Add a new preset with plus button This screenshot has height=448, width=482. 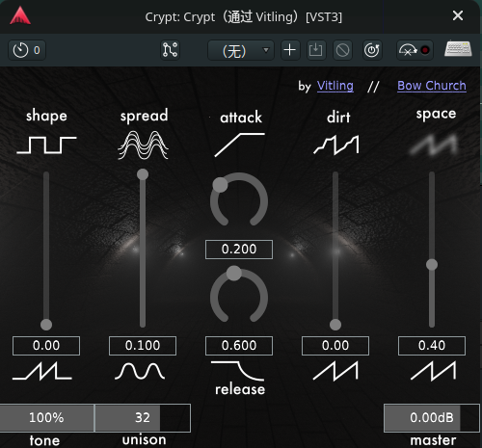click(x=290, y=50)
